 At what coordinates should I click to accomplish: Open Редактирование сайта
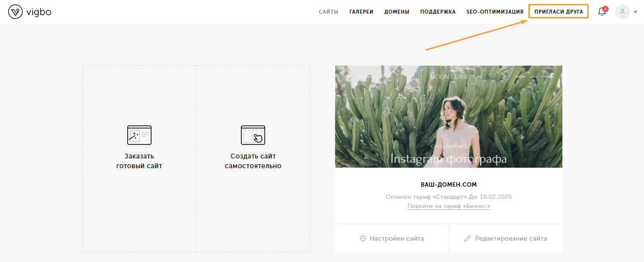point(506,239)
